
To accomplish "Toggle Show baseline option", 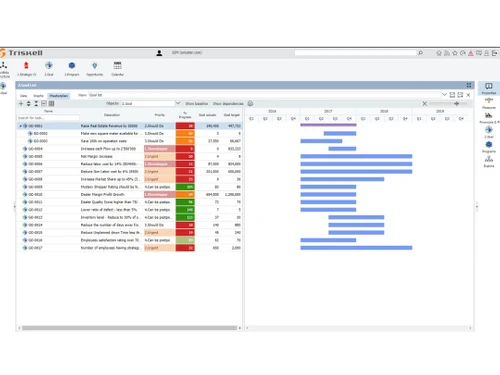I will [x=197, y=104].
